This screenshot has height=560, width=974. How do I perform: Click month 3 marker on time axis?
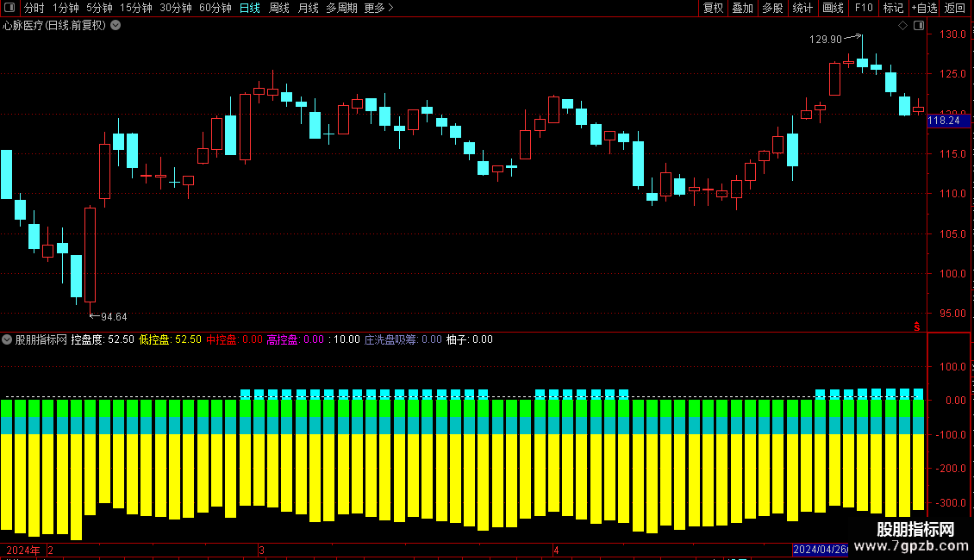[261, 551]
